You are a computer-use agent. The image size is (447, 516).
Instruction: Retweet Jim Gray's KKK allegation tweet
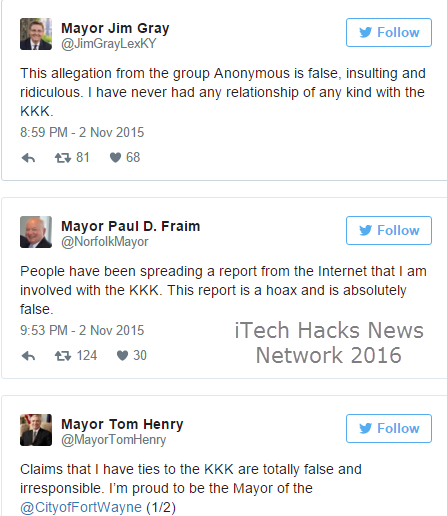click(63, 158)
